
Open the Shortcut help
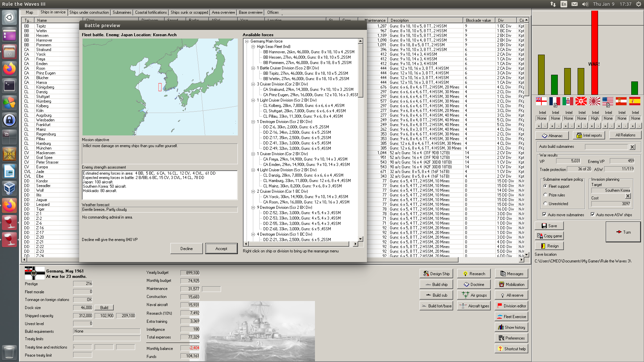(512, 349)
